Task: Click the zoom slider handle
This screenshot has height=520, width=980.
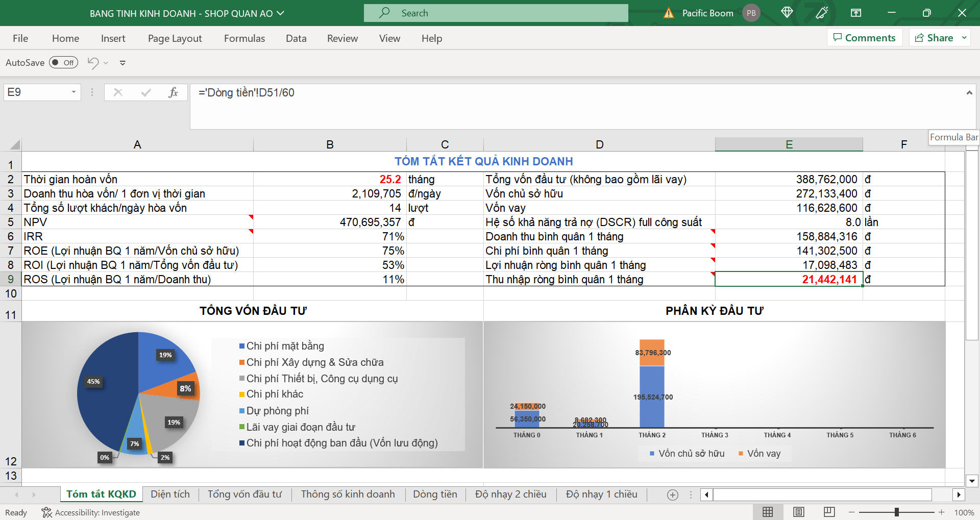Action: [x=897, y=512]
